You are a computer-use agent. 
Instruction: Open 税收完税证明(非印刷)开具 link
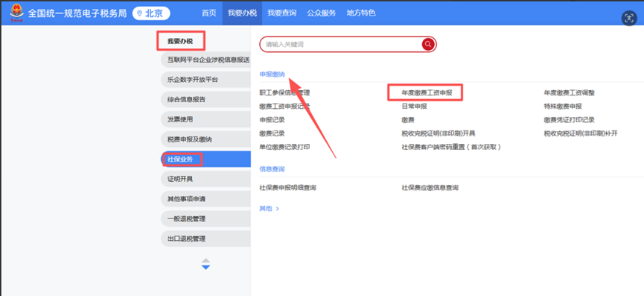click(x=439, y=133)
